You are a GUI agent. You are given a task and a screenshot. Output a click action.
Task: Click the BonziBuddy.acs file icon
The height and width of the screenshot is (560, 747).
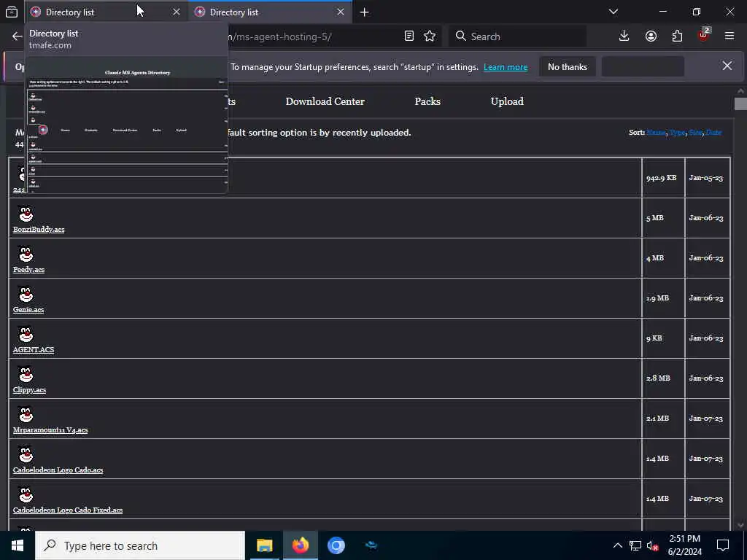pos(26,214)
